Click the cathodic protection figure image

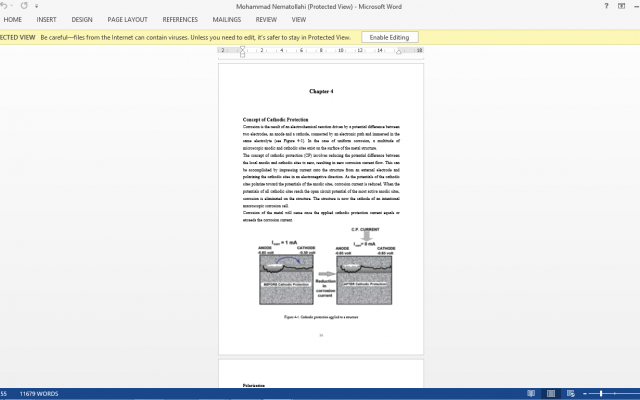[325, 266]
